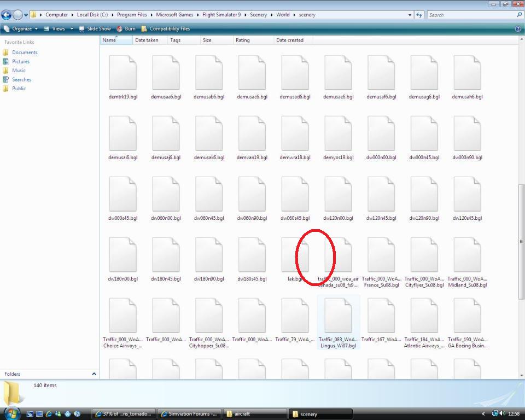
Task: Click inside the Search input field
Action: pyautogui.click(x=470, y=15)
